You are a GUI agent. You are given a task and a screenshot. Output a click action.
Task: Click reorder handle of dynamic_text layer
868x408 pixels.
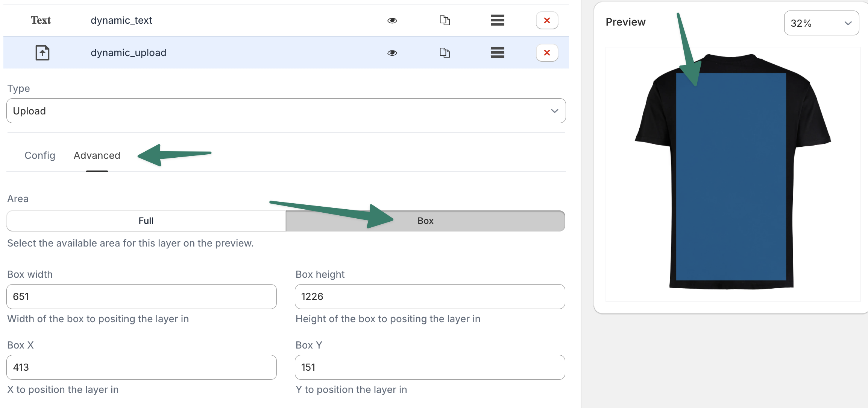tap(497, 20)
